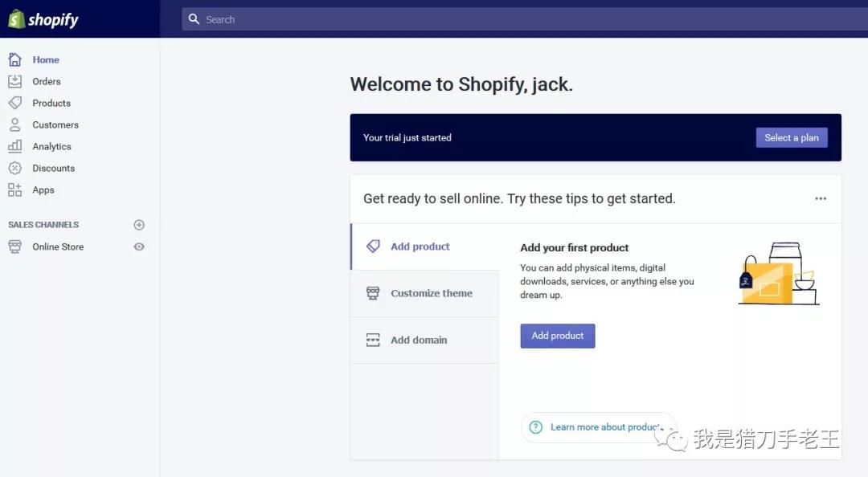Click the Add product button
This screenshot has height=477, width=868.
(x=557, y=336)
